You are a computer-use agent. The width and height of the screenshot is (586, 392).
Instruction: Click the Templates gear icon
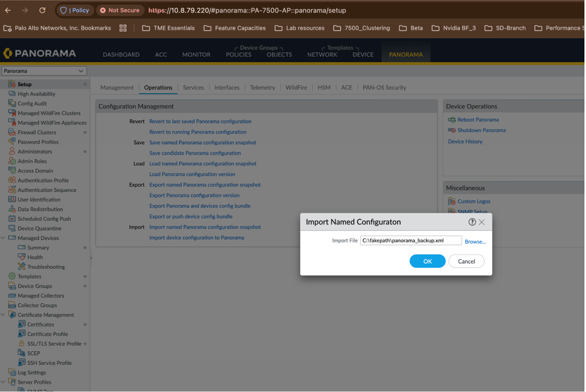pos(12,276)
